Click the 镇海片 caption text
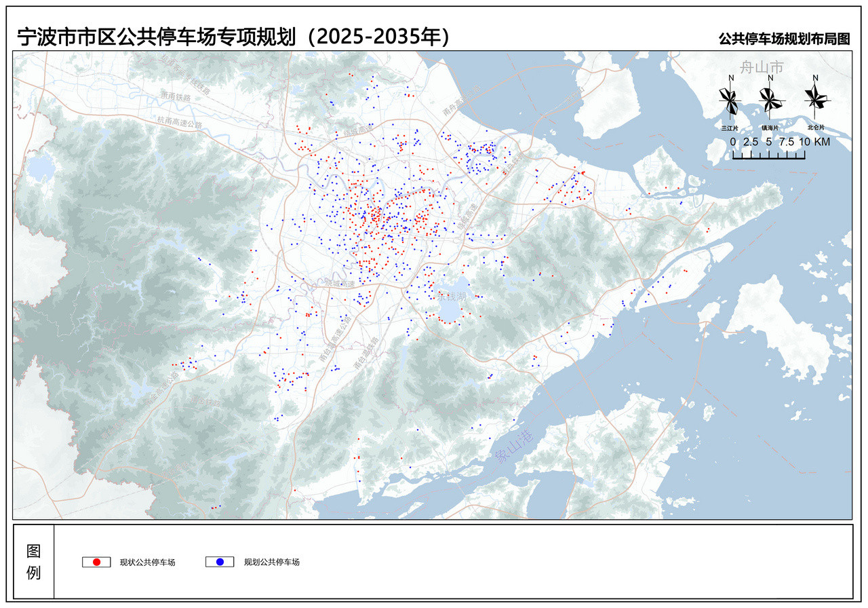The image size is (868, 608). tap(771, 127)
